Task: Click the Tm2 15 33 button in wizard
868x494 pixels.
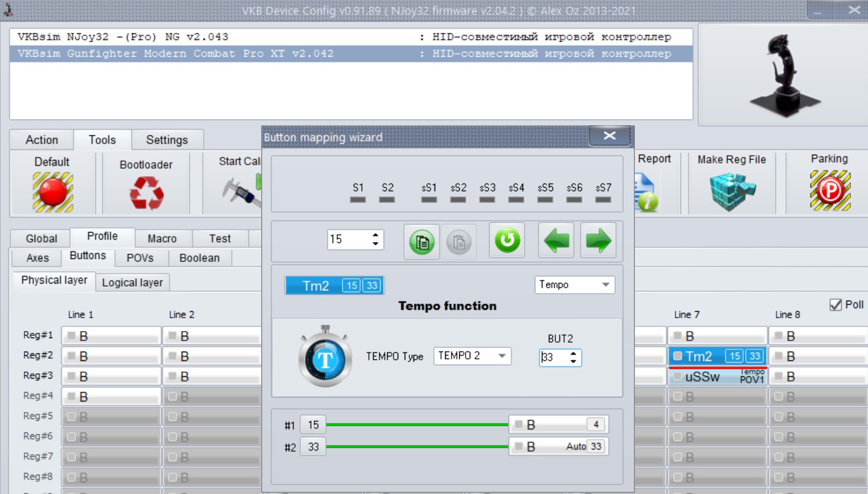Action: (334, 285)
